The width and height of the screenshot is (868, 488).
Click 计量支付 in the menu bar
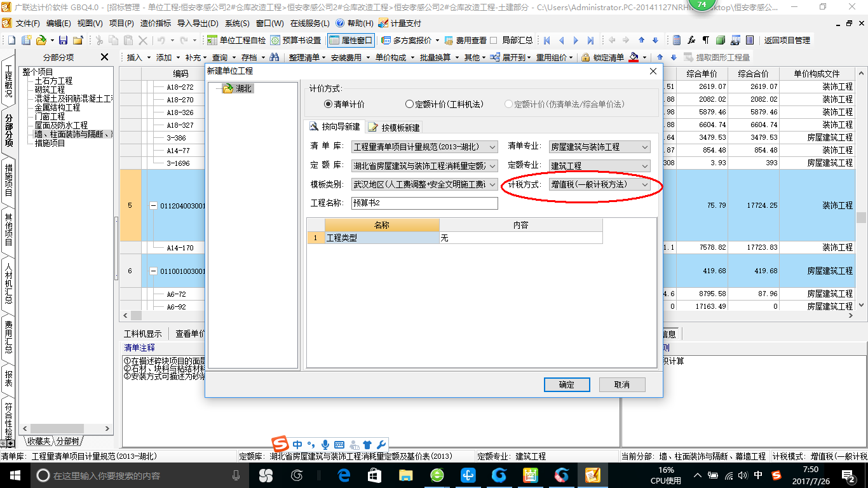tap(400, 23)
